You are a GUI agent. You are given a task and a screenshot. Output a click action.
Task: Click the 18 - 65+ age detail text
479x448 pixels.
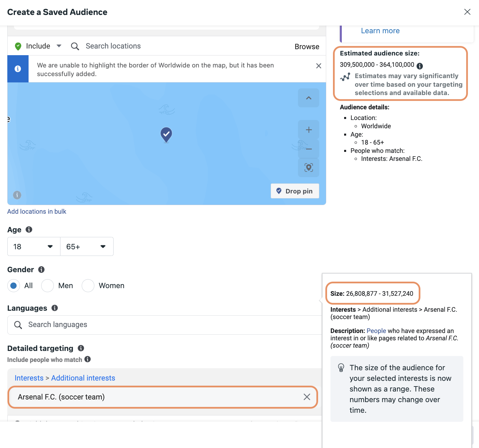click(x=373, y=142)
